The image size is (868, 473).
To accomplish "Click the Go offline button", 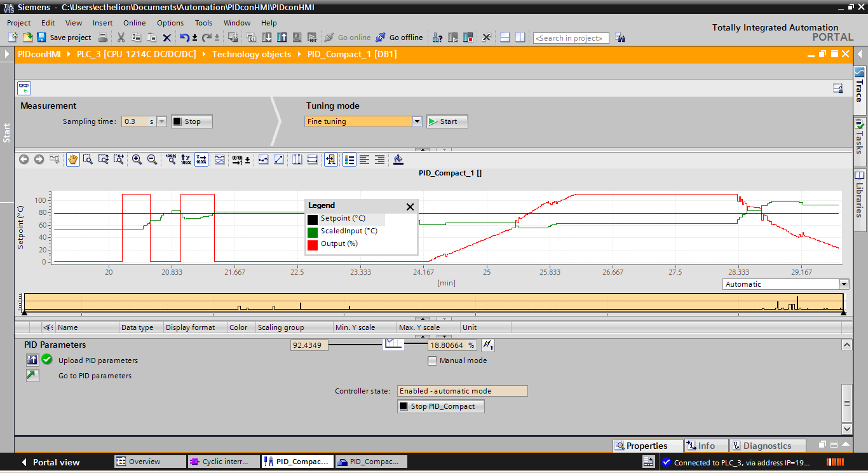I will [399, 38].
